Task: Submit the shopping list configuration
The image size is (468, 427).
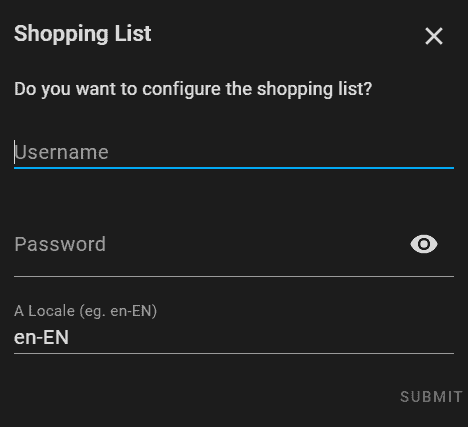Action: (431, 397)
